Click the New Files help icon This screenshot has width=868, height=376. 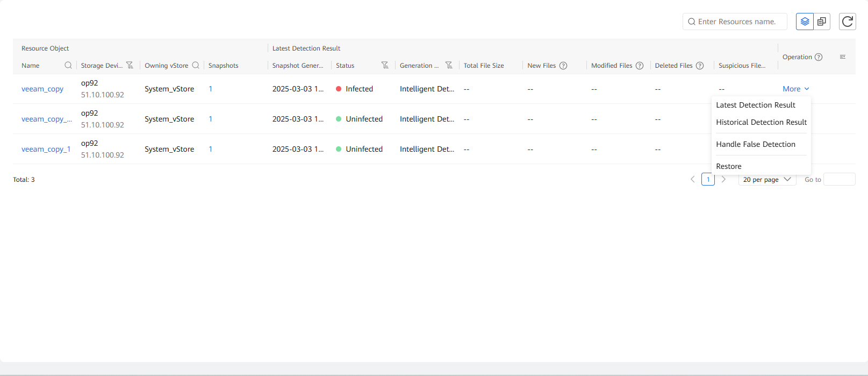(x=563, y=66)
